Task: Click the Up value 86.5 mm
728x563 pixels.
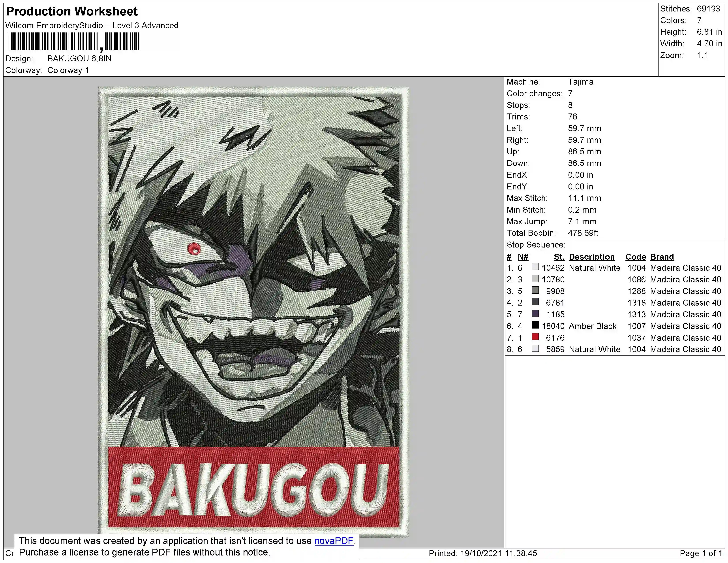Action: [584, 151]
